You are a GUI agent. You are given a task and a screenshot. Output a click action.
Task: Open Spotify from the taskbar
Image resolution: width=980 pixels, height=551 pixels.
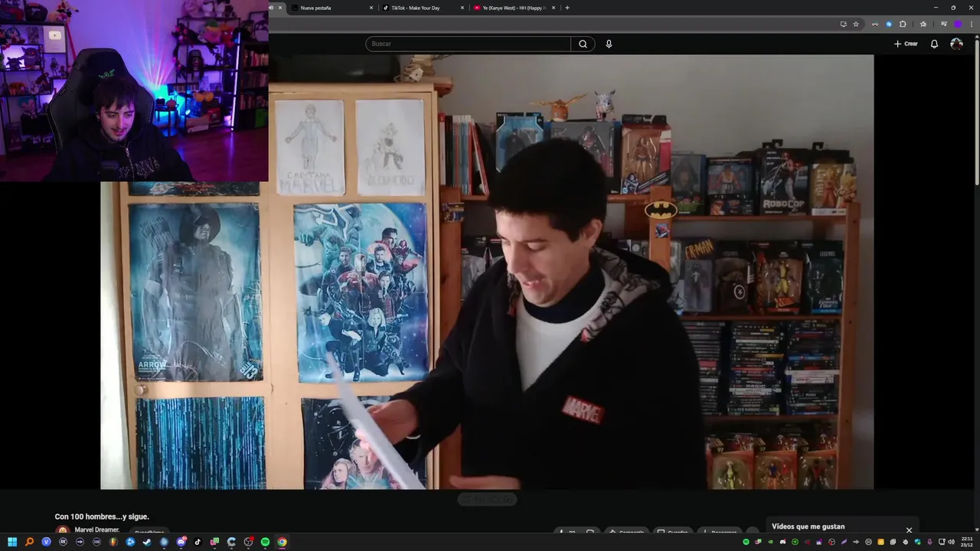click(x=265, y=542)
